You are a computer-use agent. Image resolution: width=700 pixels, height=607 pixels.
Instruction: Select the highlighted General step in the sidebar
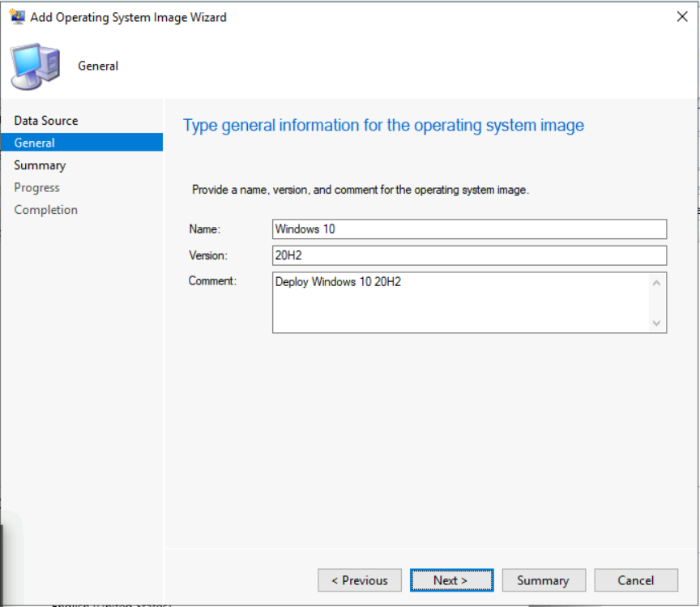tap(35, 143)
